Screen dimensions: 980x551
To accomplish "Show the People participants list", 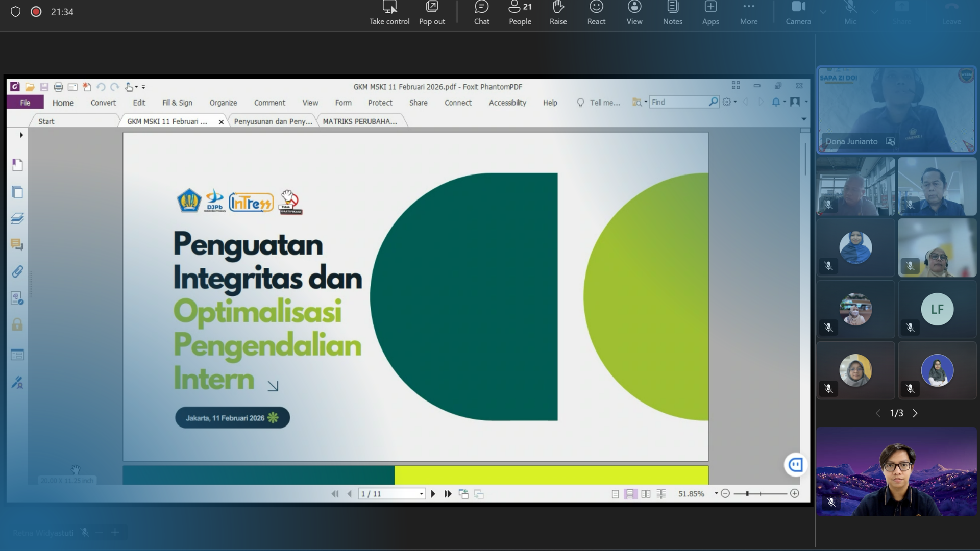I will [520, 13].
